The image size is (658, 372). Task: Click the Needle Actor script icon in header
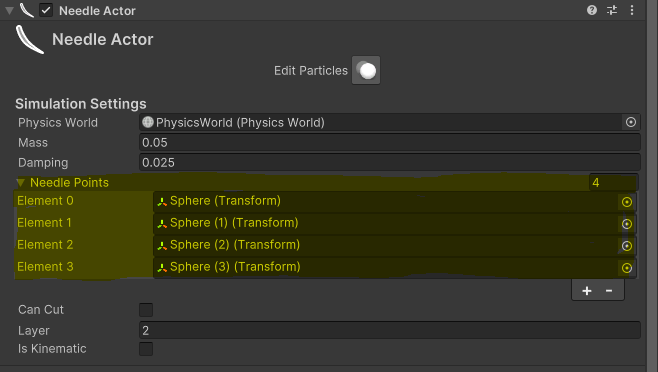click(27, 10)
